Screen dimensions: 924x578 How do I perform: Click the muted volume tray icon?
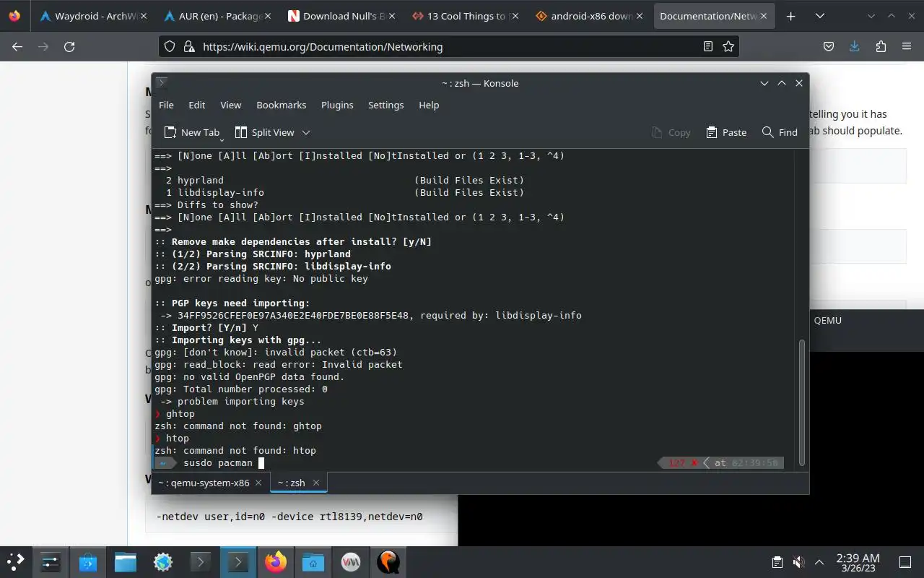pyautogui.click(x=798, y=561)
